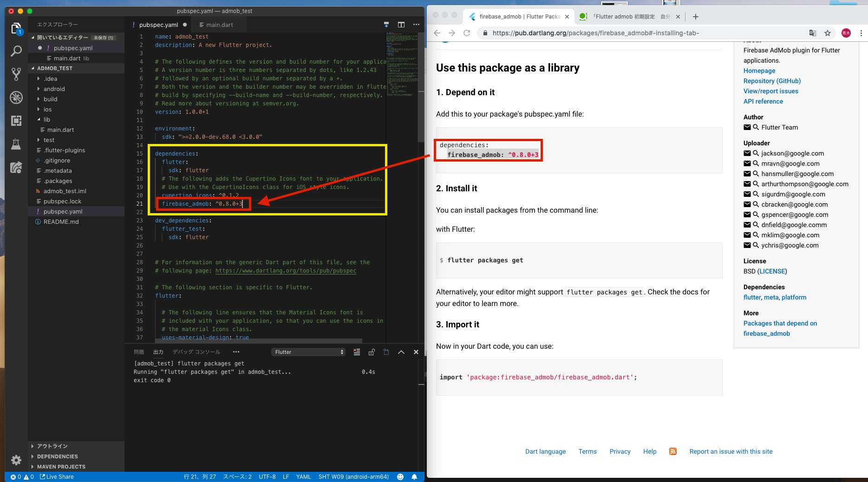Select the firebase_admob Chrome tab
The height and width of the screenshot is (482, 868).
click(519, 17)
